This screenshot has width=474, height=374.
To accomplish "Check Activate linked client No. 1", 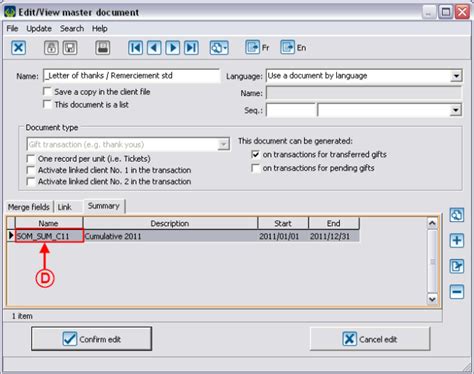I will (x=31, y=170).
